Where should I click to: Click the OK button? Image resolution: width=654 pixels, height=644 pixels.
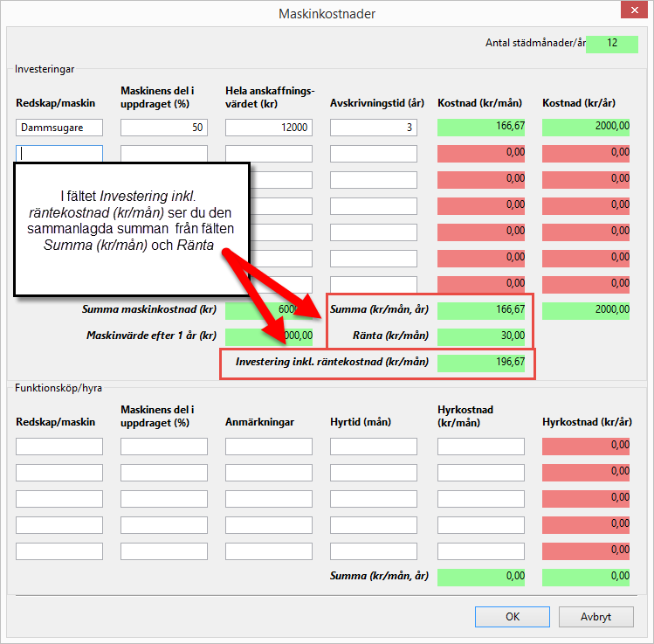coord(513,616)
